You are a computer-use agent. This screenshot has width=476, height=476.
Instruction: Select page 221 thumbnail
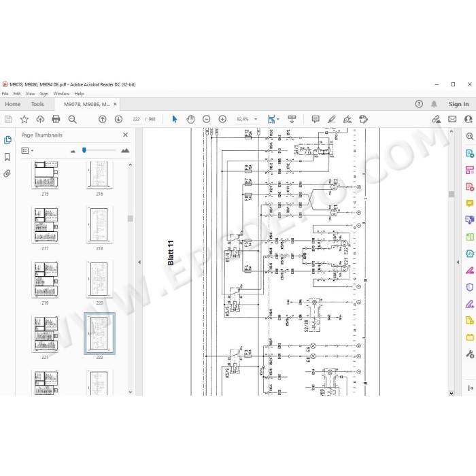pyautogui.click(x=45, y=334)
